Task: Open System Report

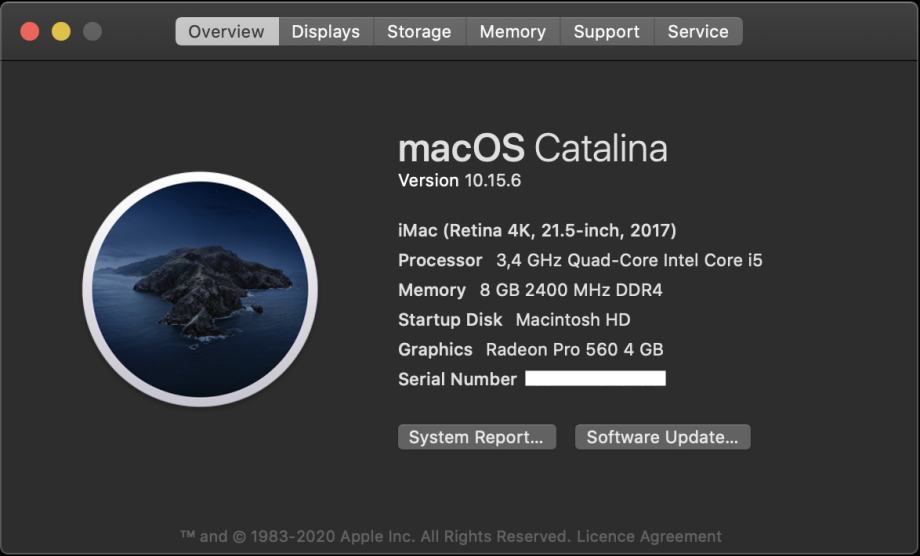Action: coord(476,437)
